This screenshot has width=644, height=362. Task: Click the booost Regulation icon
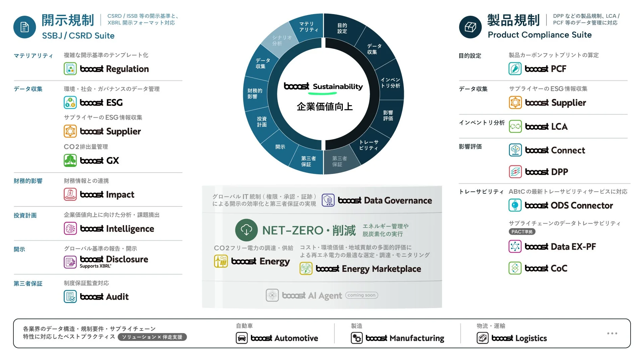(70, 69)
